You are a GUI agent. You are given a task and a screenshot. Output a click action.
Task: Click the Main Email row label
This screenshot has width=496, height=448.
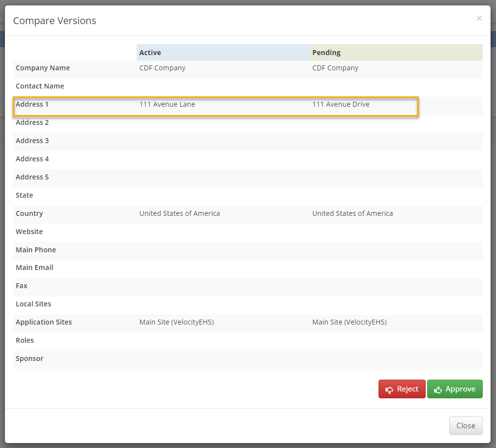click(34, 268)
